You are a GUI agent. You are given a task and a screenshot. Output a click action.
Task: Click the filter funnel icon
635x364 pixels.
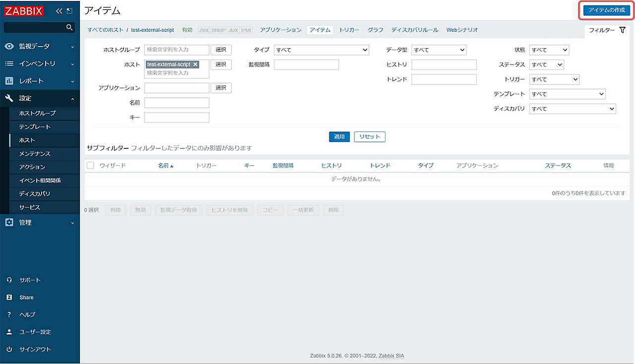[x=623, y=30]
